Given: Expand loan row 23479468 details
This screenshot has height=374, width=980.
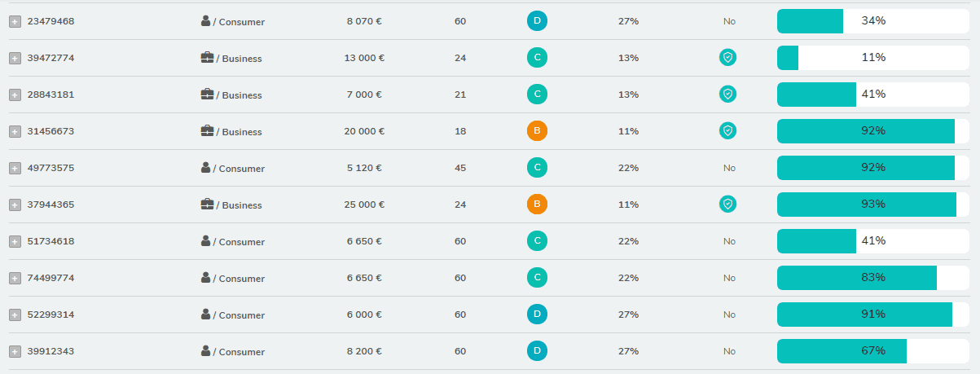Looking at the screenshot, I should tap(15, 21).
